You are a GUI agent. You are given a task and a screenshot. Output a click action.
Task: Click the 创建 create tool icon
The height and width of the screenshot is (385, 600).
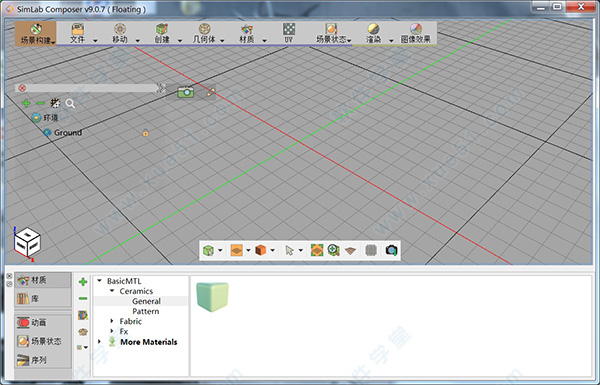click(162, 29)
